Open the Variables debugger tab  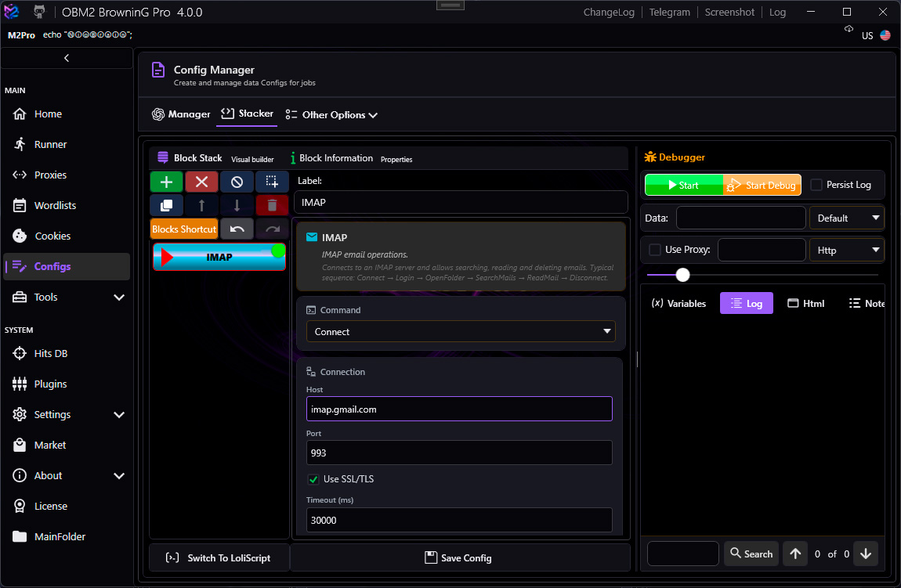pos(678,303)
